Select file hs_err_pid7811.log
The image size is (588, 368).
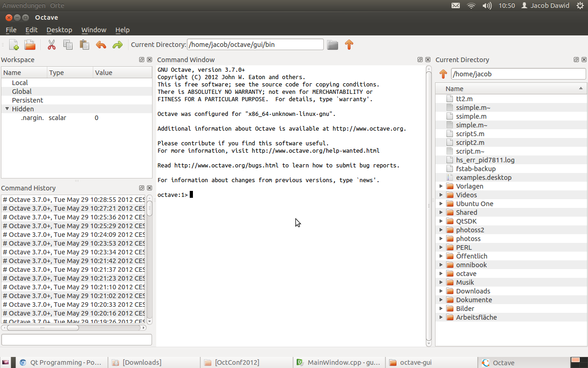tap(511, 160)
